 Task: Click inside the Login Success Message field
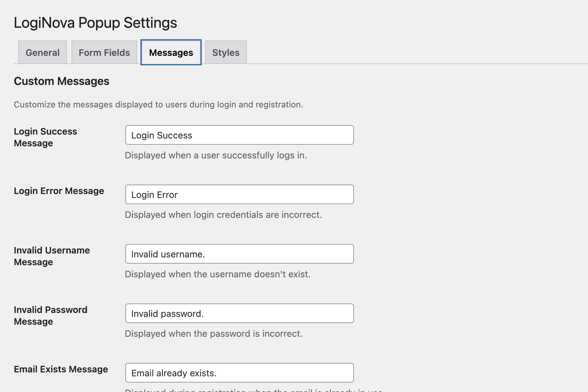click(239, 135)
